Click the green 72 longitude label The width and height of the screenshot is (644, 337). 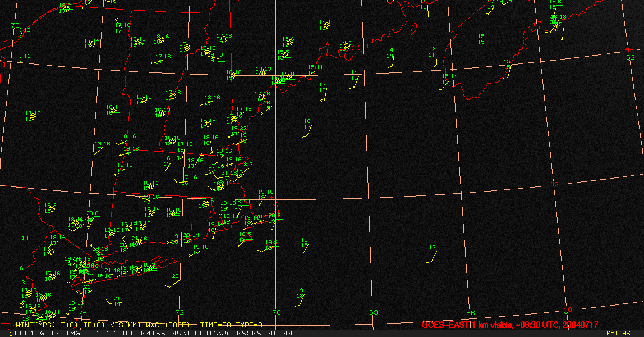tap(180, 312)
